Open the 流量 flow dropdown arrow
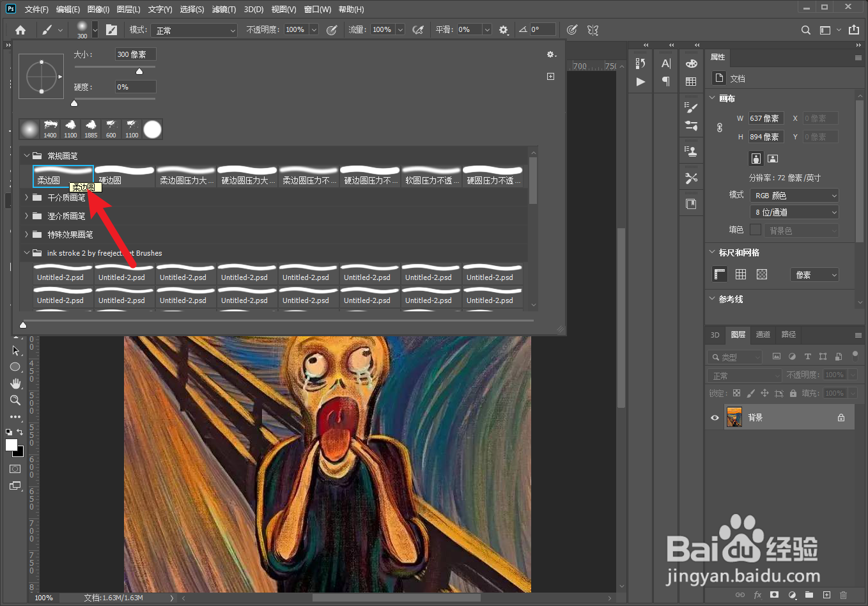 400,30
